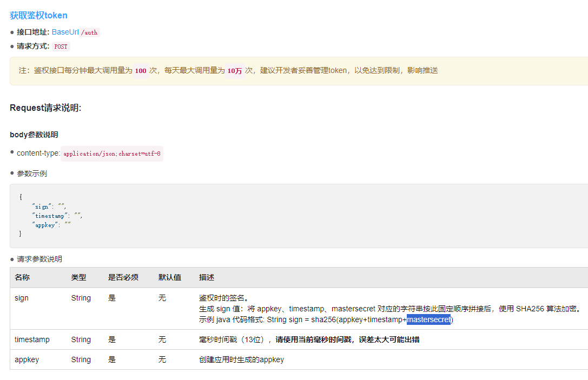The image size is (588, 380).
Task: Click the POST request method badge
Action: tap(61, 46)
